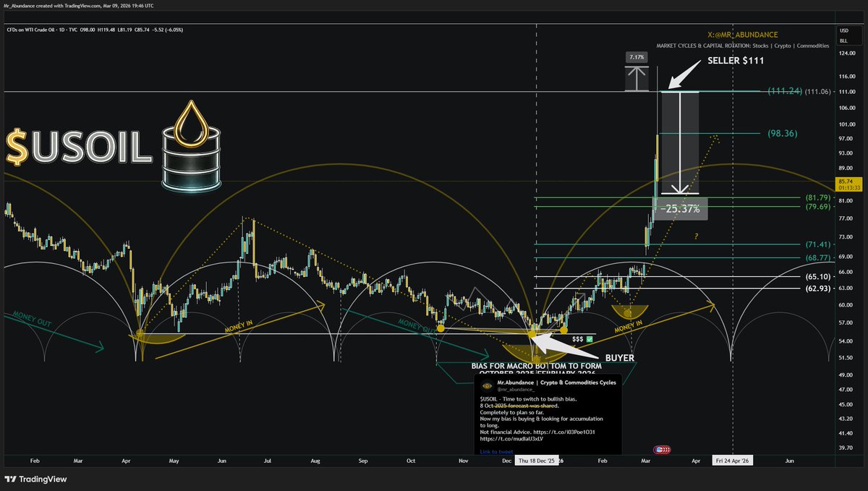868x491 pixels.
Task: Click the Aug label on time axis
Action: [x=315, y=460]
